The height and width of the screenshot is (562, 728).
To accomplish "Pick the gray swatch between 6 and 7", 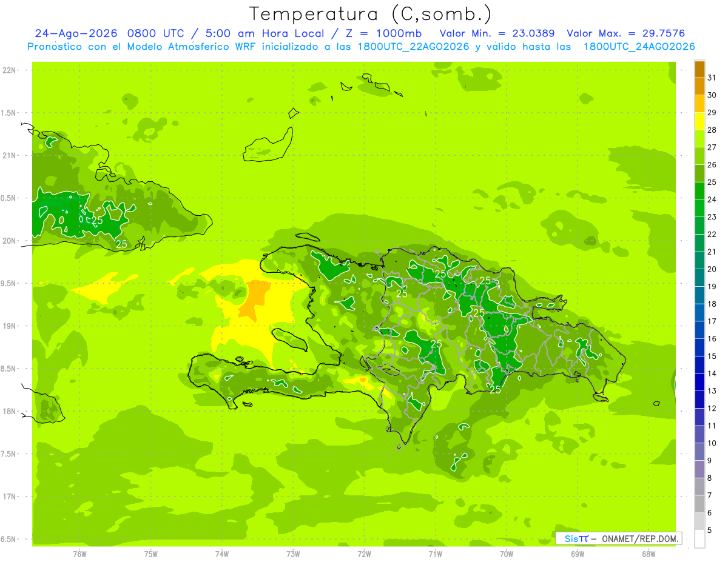I will pyautogui.click(x=699, y=504).
